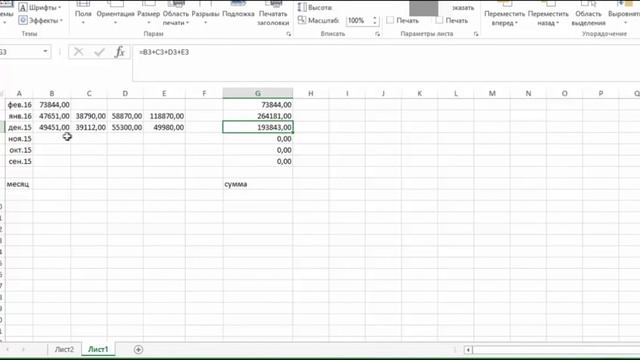This screenshot has width=640, height=360.
Task: Switch to the Лист2 sheet tab
Action: click(64, 349)
